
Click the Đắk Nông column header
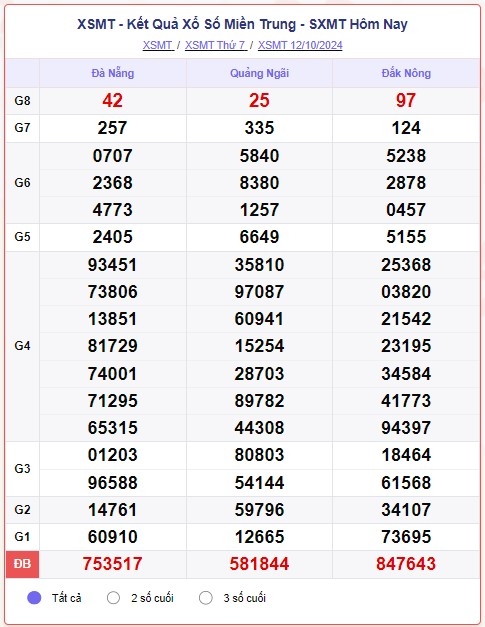[x=406, y=73]
